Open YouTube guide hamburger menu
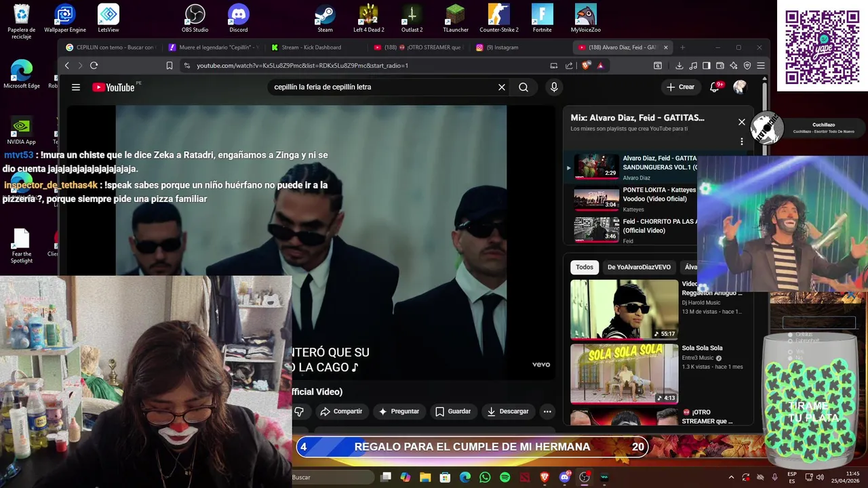The height and width of the screenshot is (488, 868). pyautogui.click(x=76, y=87)
